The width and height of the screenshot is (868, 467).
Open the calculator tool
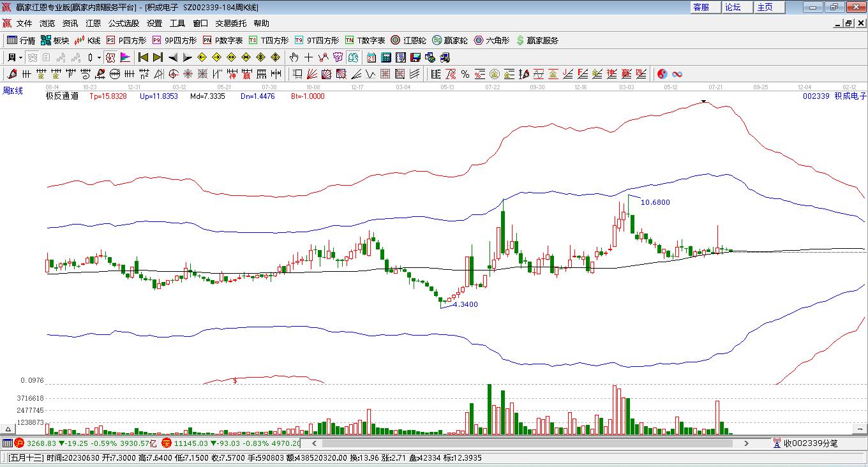pyautogui.click(x=386, y=57)
